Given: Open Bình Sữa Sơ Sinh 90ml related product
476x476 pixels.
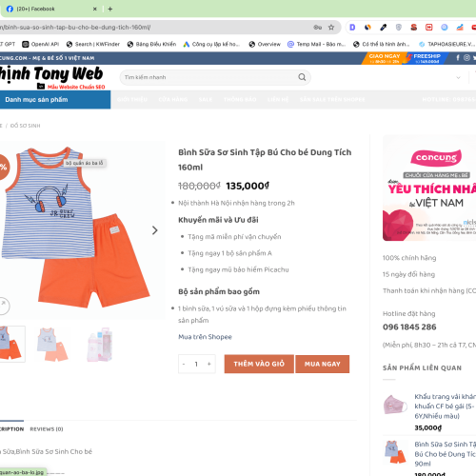Looking at the screenshot, I should (x=445, y=454).
